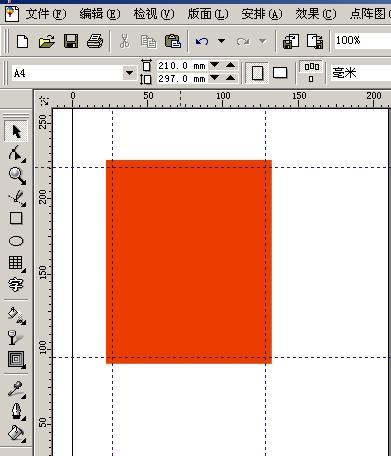Open the 文件(F) menu

46,14
